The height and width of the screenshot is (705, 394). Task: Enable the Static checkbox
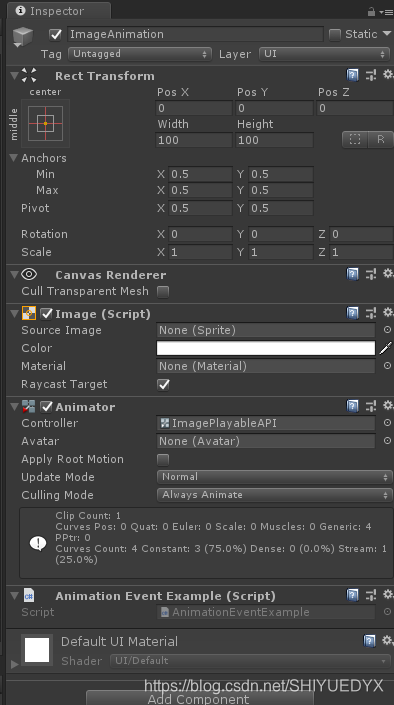coord(335,35)
